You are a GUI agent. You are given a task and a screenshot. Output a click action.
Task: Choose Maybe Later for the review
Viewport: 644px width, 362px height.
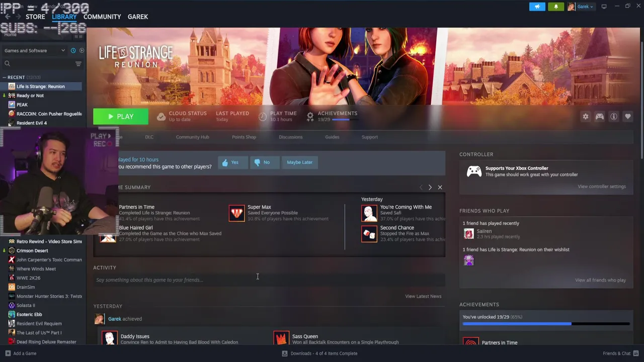coord(300,162)
